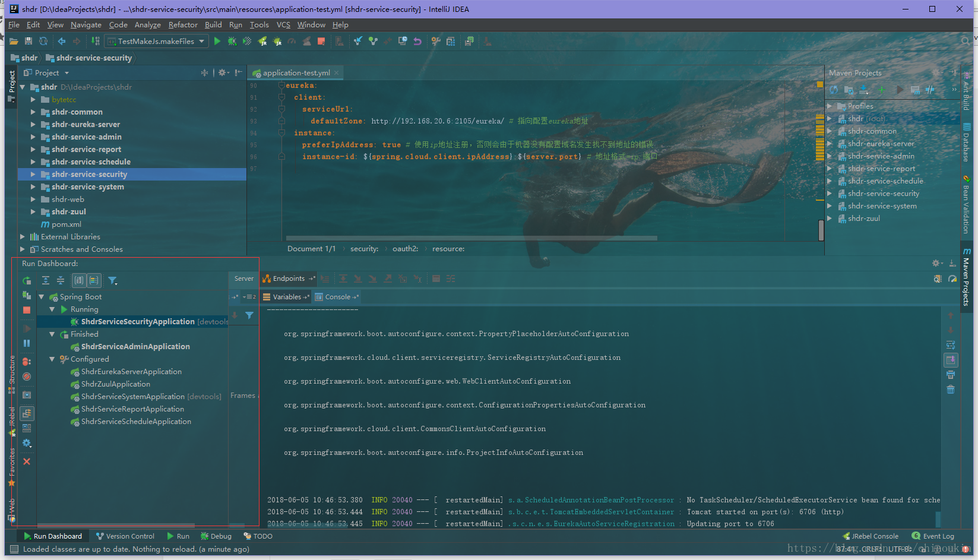Toggle Bean Validation side panel

967,205
